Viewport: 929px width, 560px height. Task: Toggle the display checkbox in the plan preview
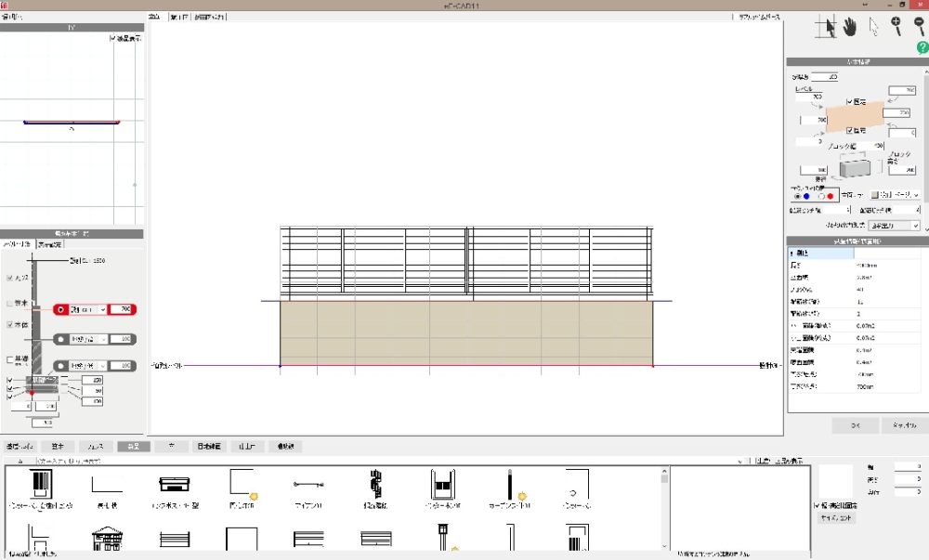pyautogui.click(x=112, y=38)
